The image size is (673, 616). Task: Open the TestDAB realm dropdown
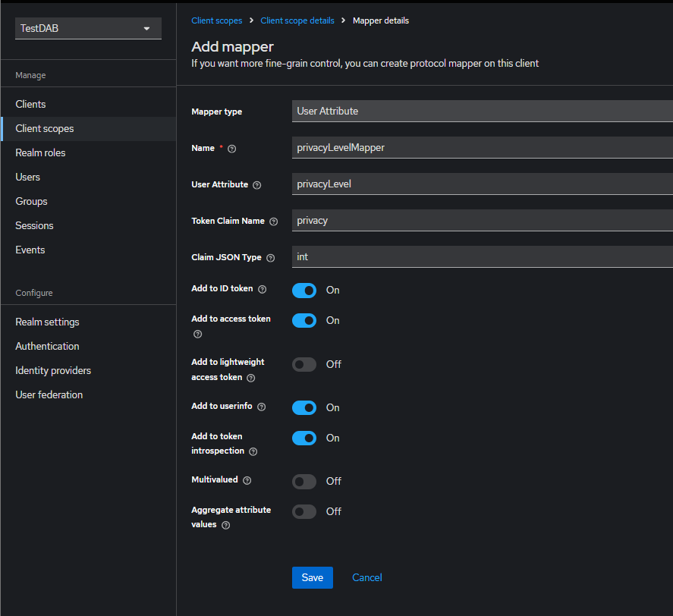coord(88,29)
